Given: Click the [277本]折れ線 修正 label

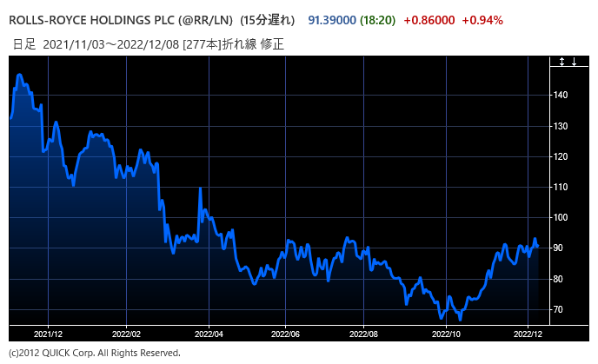Looking at the screenshot, I should 234,44.
